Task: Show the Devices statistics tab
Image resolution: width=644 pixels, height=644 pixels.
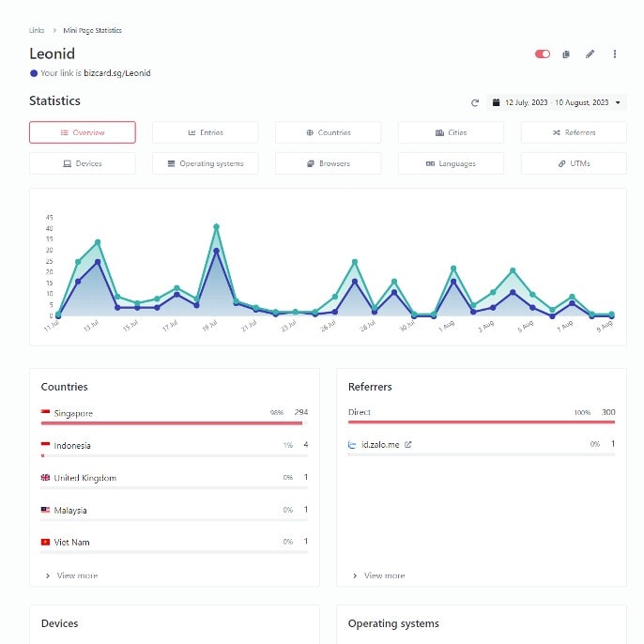Action: tap(83, 163)
